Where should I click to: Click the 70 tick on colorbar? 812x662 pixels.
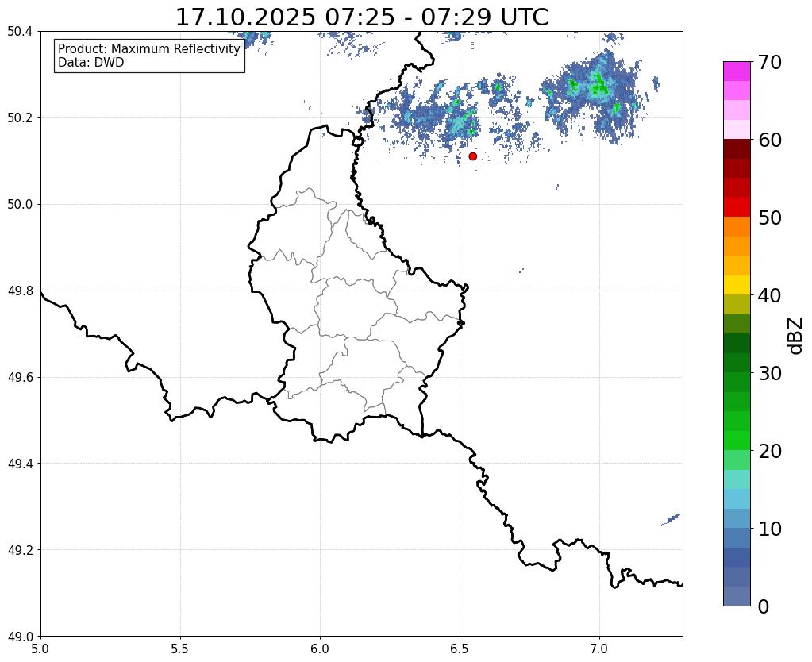(770, 62)
